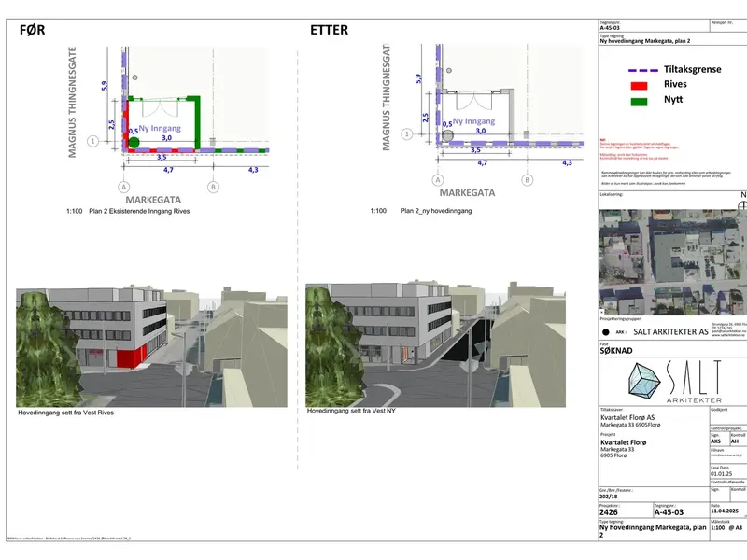
Task: Click the SØKNAD phase label
Action: click(616, 351)
